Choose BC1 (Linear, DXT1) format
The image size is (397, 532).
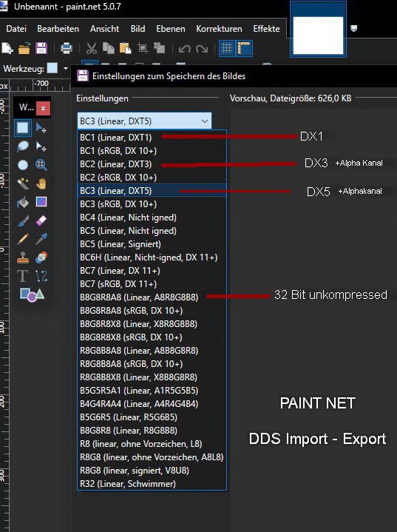click(x=152, y=138)
